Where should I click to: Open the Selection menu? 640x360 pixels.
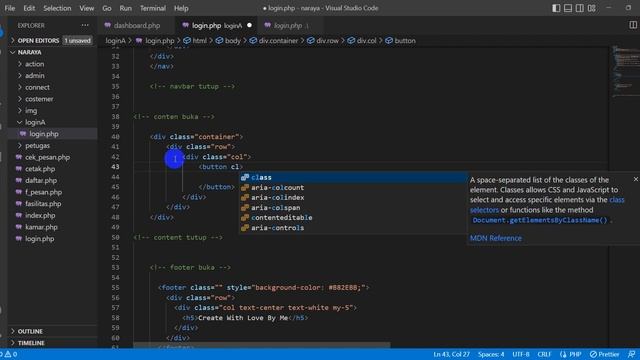point(57,8)
